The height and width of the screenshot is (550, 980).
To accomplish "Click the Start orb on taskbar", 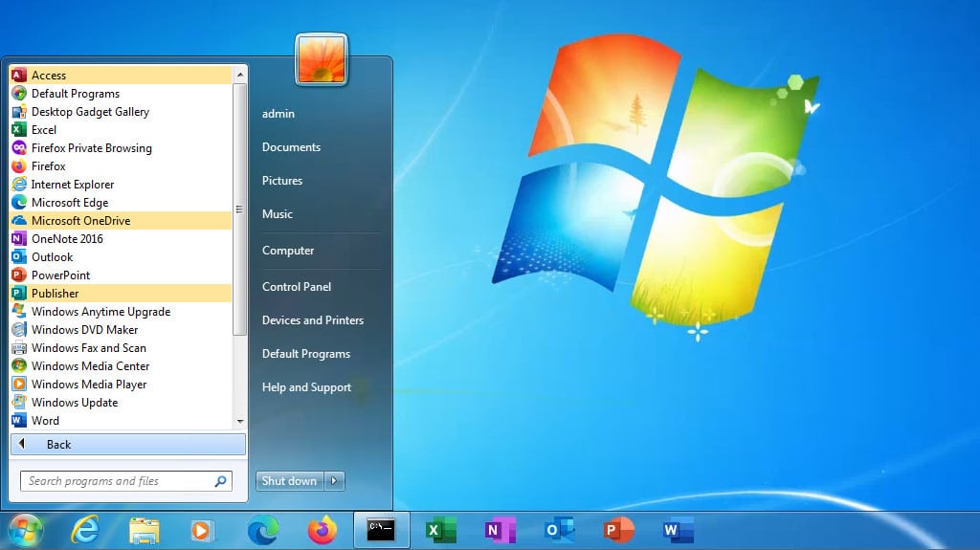I will 25,531.
